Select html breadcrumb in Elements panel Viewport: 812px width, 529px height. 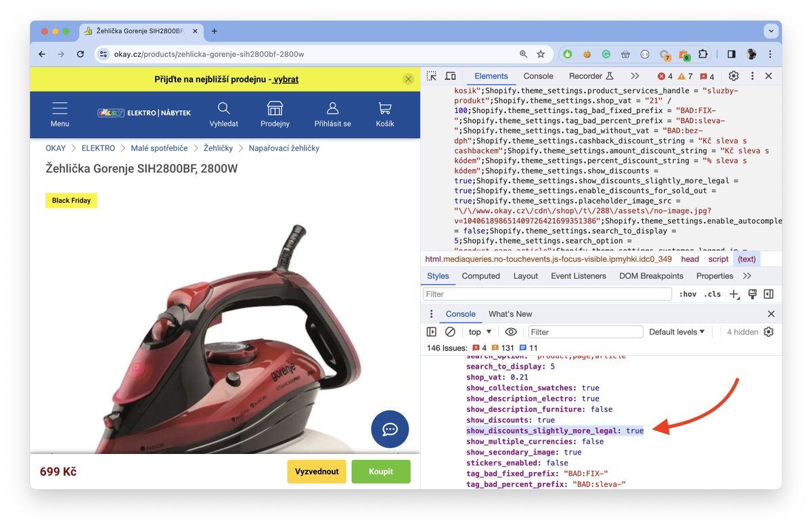[x=548, y=259]
